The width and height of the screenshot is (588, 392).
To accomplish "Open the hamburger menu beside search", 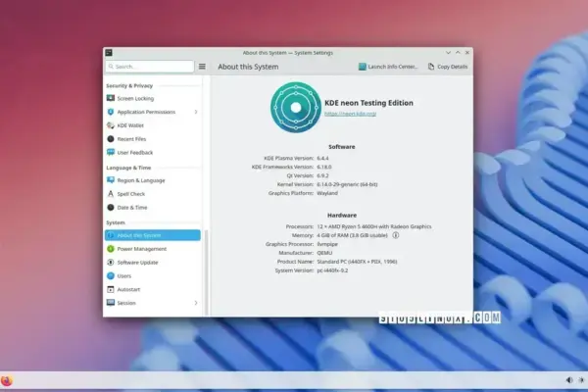I will (x=202, y=67).
